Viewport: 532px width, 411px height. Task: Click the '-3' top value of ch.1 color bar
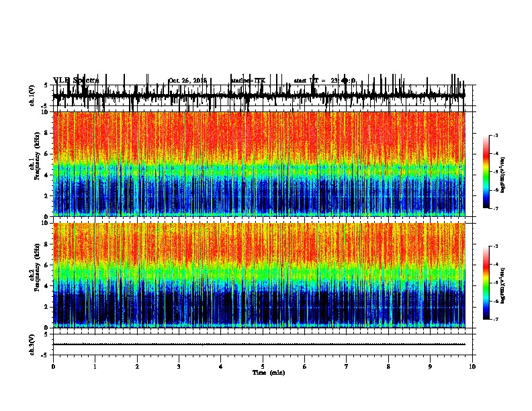click(x=495, y=135)
